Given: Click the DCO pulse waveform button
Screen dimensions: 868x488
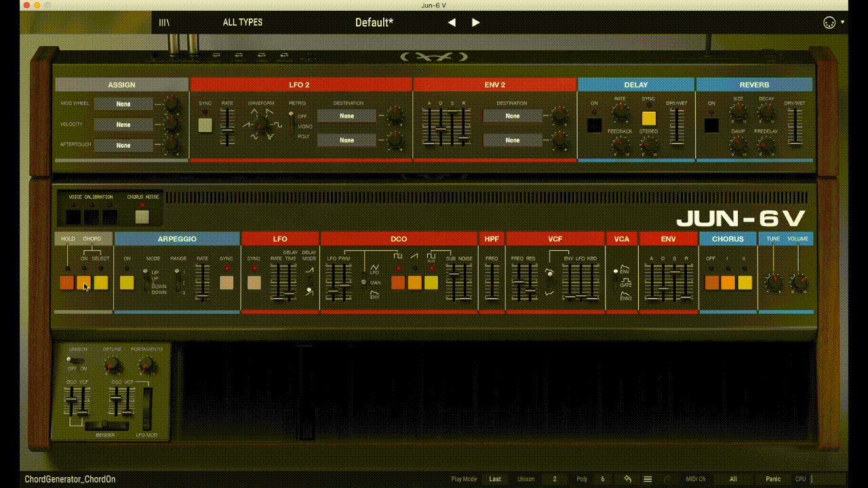Looking at the screenshot, I should point(398,283).
